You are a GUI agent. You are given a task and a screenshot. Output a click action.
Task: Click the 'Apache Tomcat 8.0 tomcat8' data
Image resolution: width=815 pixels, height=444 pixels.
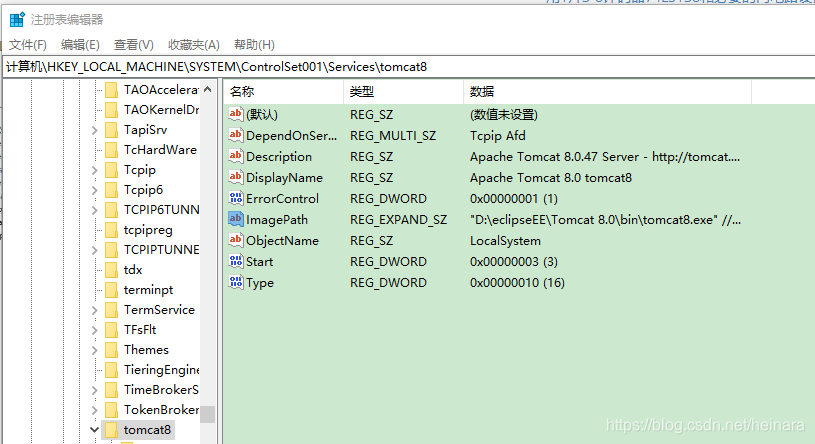[x=550, y=178]
